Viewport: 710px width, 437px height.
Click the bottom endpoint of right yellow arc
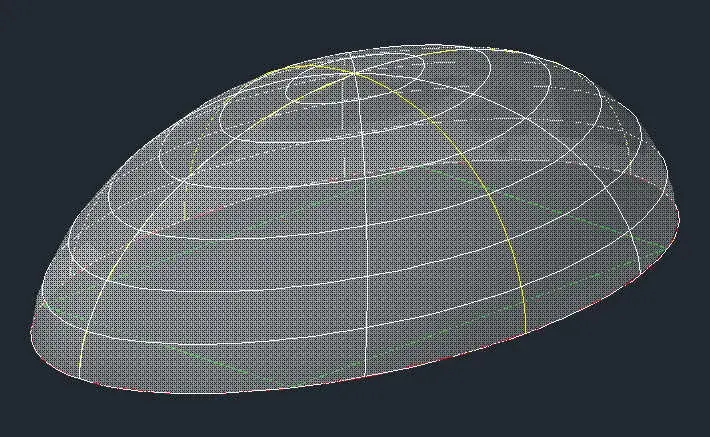525,331
